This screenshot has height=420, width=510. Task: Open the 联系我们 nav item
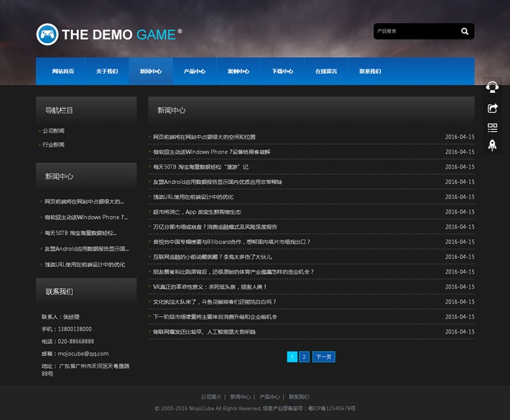pyautogui.click(x=370, y=71)
